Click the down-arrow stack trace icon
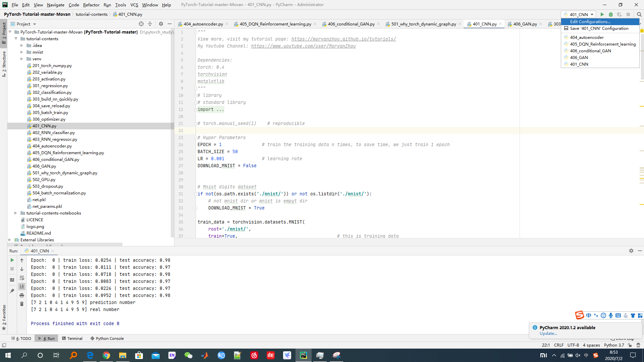The height and width of the screenshot is (362, 644). click(x=22, y=269)
